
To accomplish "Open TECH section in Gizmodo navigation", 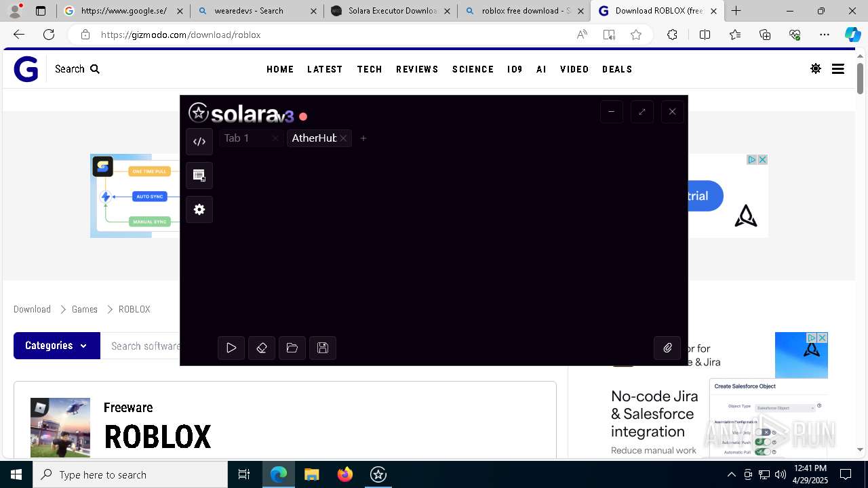I will click(370, 69).
